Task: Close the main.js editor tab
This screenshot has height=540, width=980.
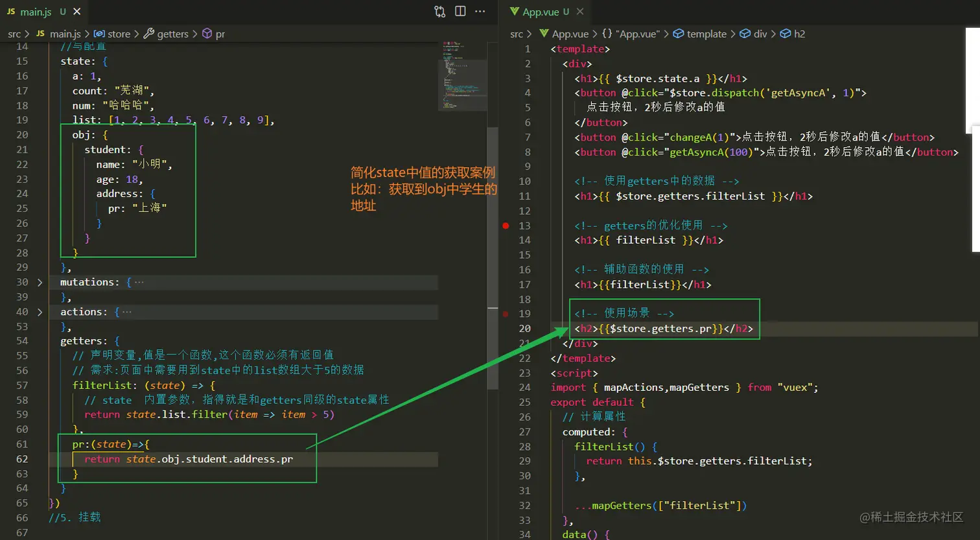Action: click(x=78, y=12)
